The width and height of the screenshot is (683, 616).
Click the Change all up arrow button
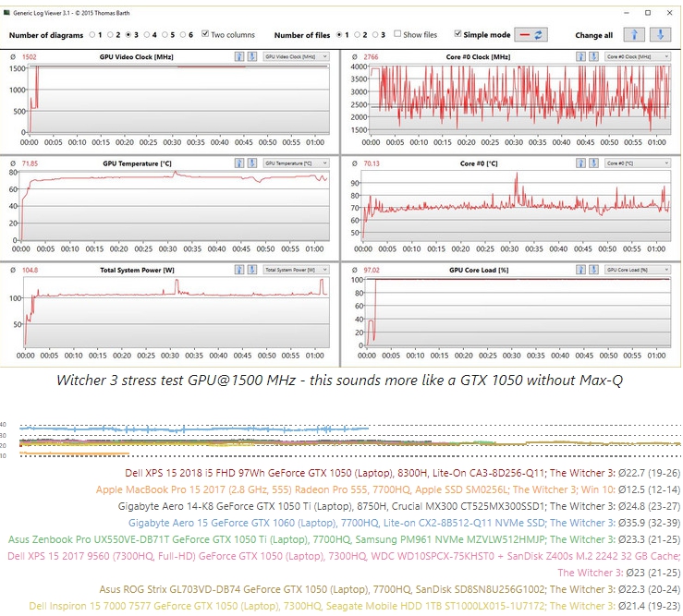pos(634,35)
